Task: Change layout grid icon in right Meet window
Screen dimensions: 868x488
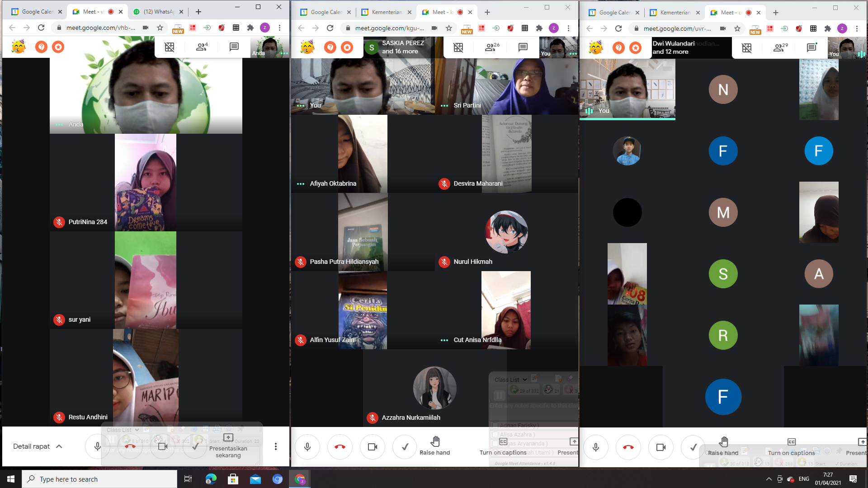Action: (746, 47)
